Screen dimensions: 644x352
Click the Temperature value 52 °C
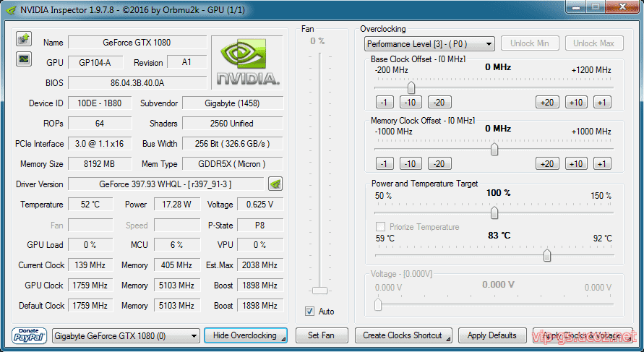90,205
